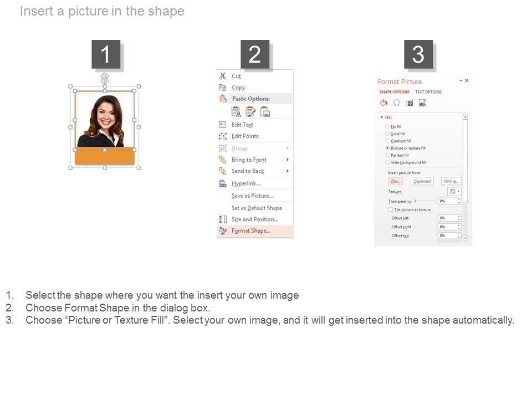Click the rotation handle above the photo
This screenshot has height=399, width=532.
[x=105, y=78]
